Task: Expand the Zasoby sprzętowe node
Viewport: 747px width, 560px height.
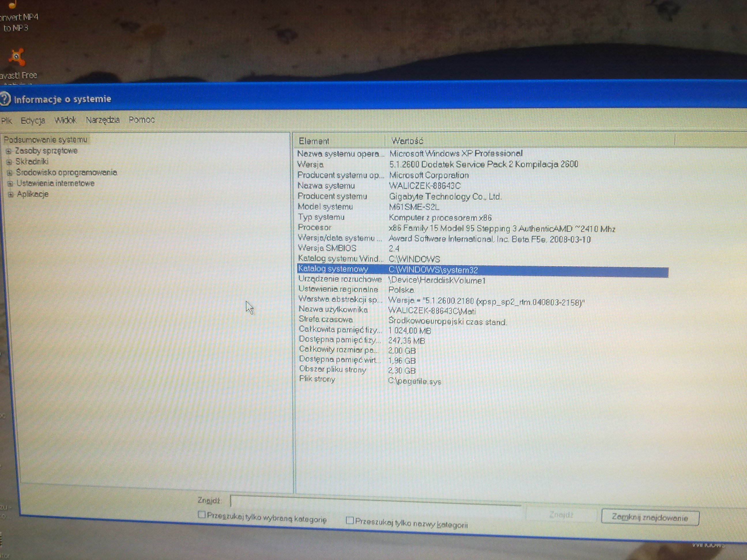Action: (9, 151)
